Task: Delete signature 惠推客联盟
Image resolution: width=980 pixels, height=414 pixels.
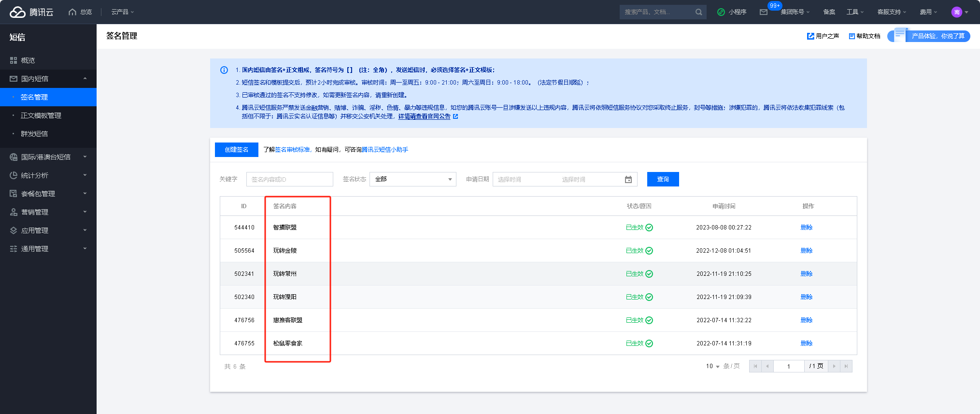Action: 807,320
